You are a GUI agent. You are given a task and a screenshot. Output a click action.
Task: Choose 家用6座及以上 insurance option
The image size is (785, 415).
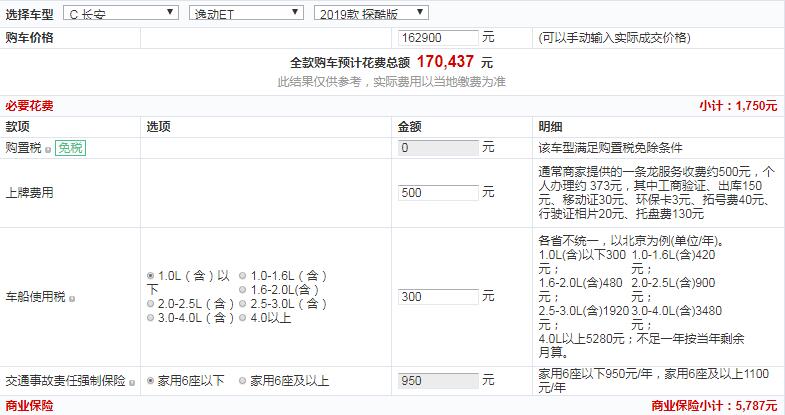pos(242,381)
